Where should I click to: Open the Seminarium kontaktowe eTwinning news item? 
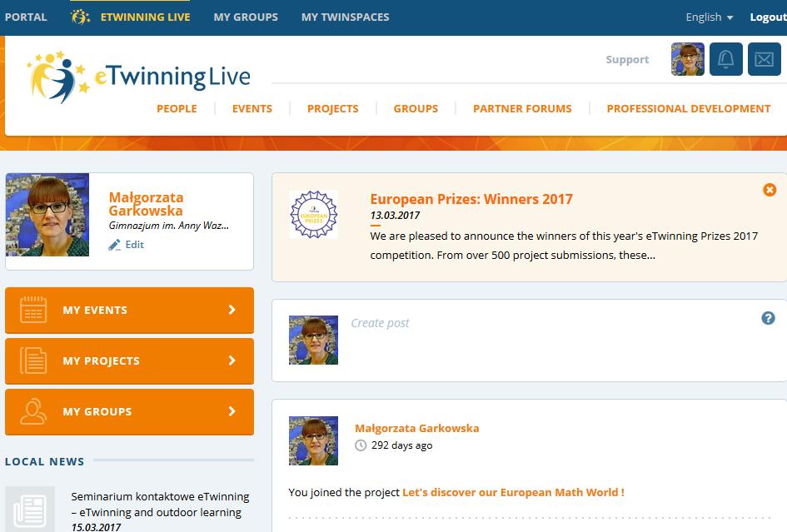[x=160, y=505]
